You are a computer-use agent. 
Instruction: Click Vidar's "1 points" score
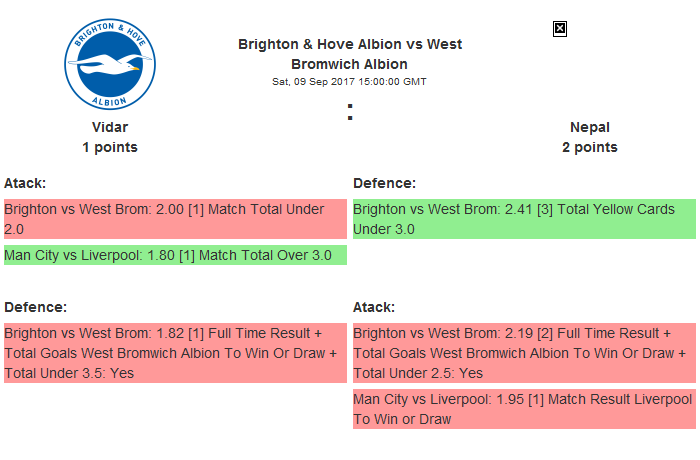click(x=110, y=147)
